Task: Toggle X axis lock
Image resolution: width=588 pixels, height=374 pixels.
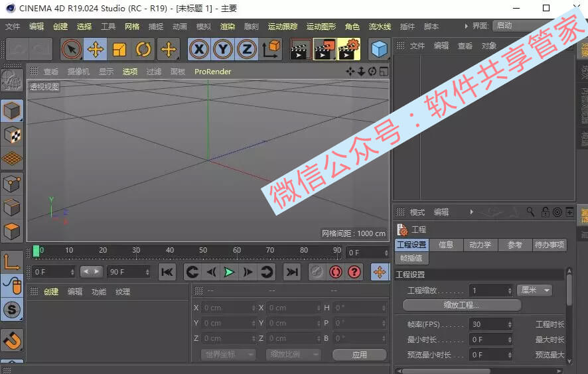Action: [199, 49]
